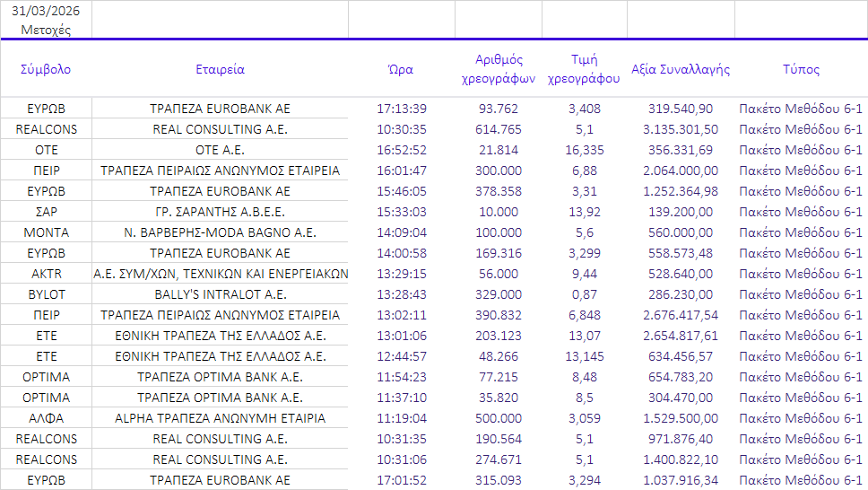Select the OTE symbol cell

coord(46,150)
